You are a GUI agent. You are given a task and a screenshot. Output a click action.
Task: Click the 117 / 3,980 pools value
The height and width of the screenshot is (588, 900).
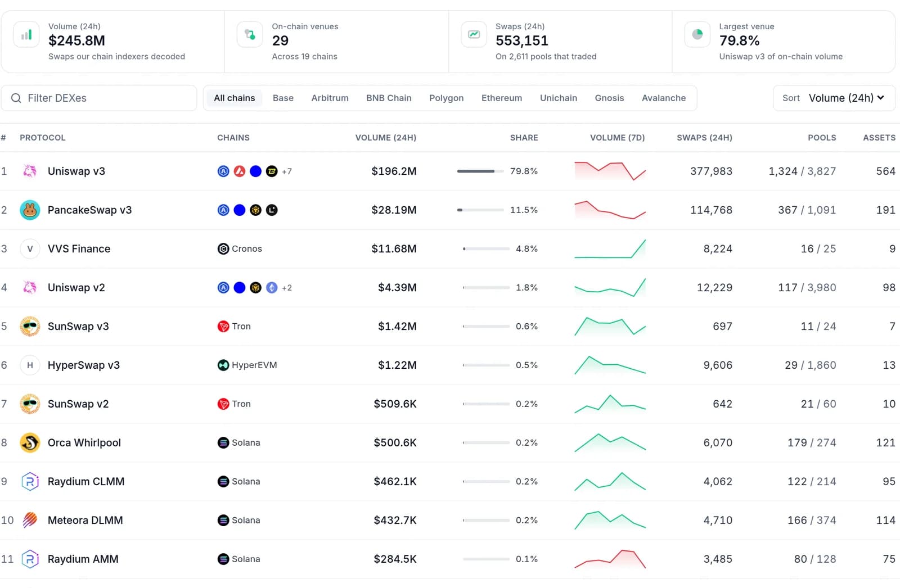pyautogui.click(x=807, y=288)
